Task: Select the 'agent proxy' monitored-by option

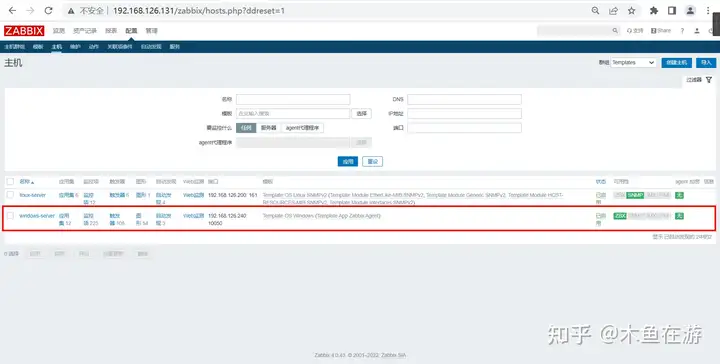Action: click(x=302, y=128)
